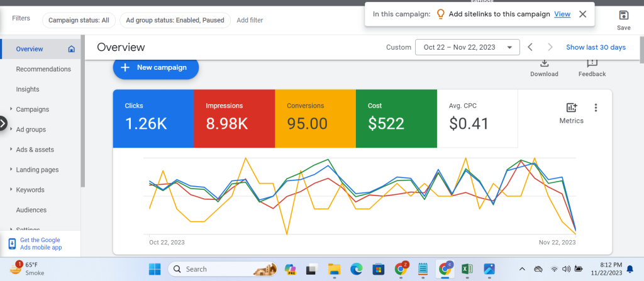Go to previous date range arrow
The height and width of the screenshot is (281, 644).
coord(530,47)
